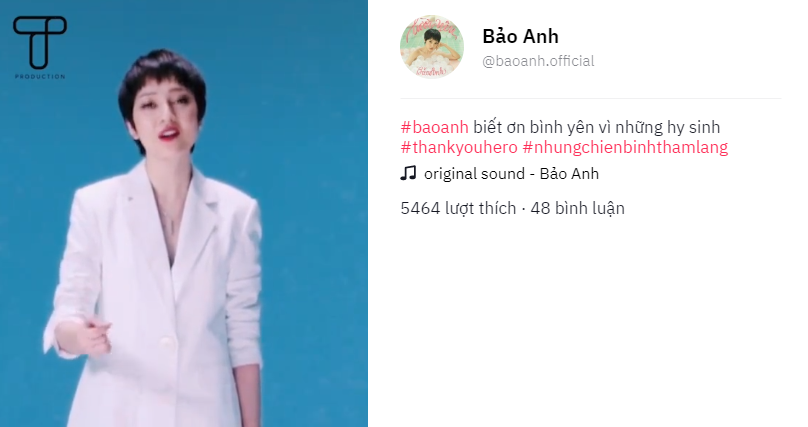Image resolution: width=808 pixels, height=427 pixels.
Task: Click the T Production logo on the video
Action: pyautogui.click(x=40, y=43)
